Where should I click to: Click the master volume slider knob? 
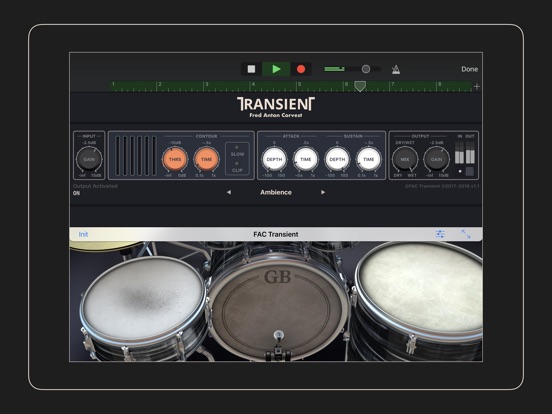tap(366, 69)
